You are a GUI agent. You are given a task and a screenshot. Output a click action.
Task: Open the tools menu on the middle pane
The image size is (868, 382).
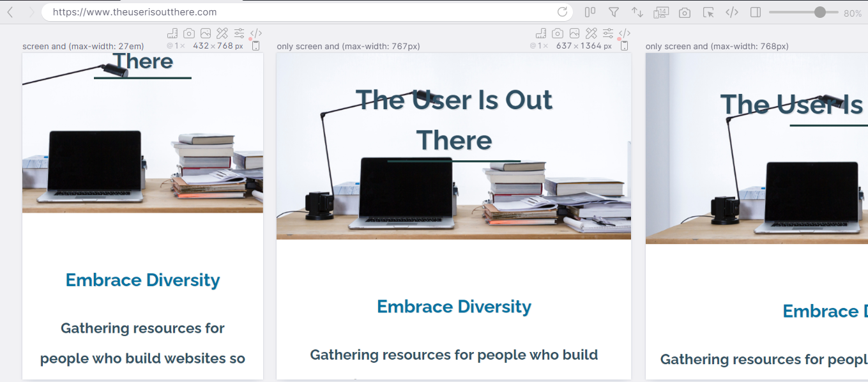(x=591, y=33)
